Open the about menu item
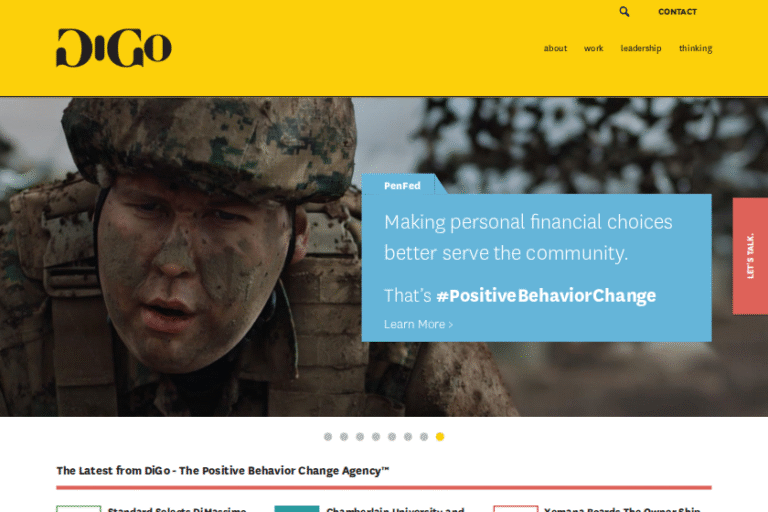The height and width of the screenshot is (512, 768). point(555,48)
